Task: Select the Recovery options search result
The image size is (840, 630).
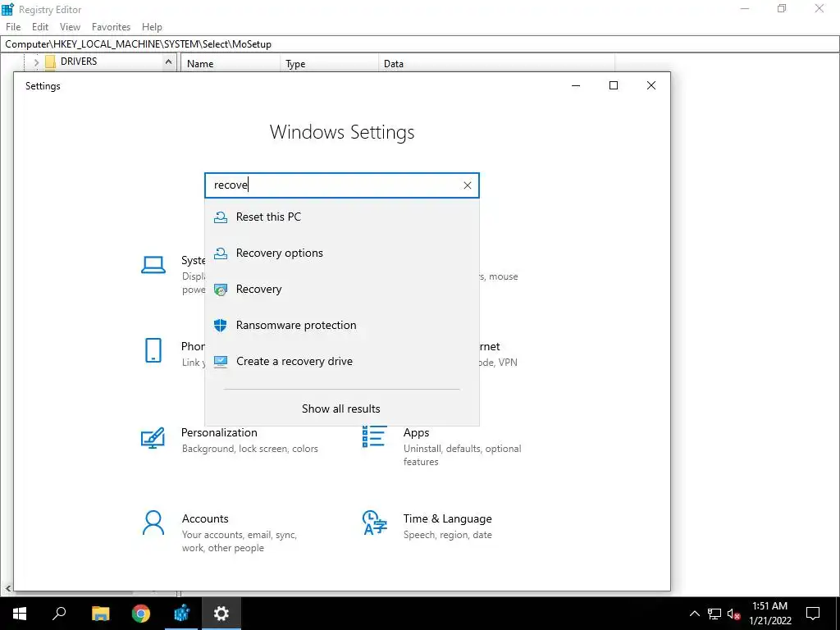Action: click(342, 253)
